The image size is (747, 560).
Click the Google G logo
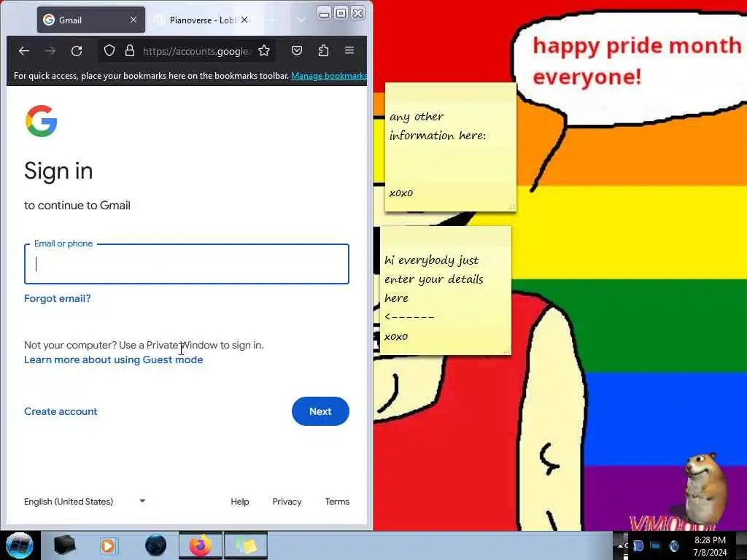42,121
